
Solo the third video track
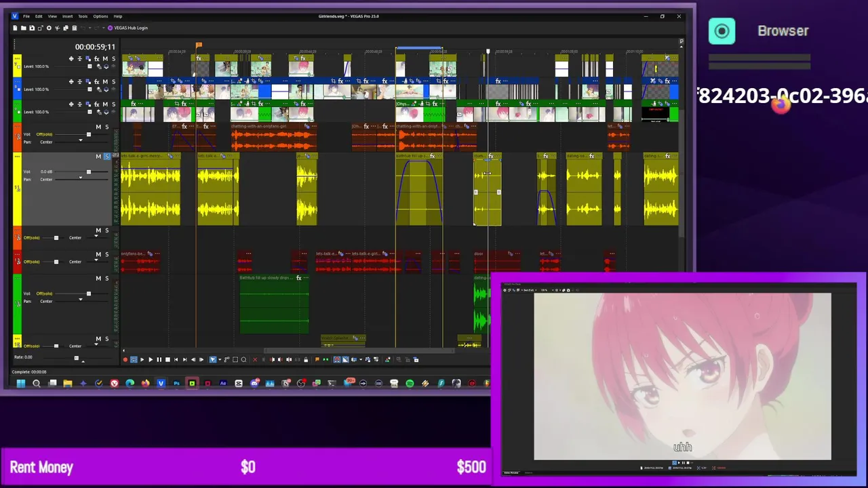click(x=113, y=104)
